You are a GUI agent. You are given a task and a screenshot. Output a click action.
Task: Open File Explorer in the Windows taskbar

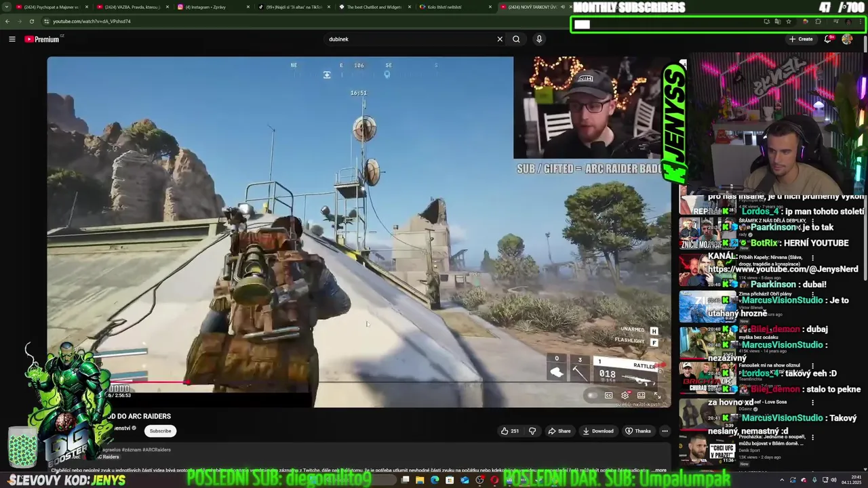(x=420, y=480)
